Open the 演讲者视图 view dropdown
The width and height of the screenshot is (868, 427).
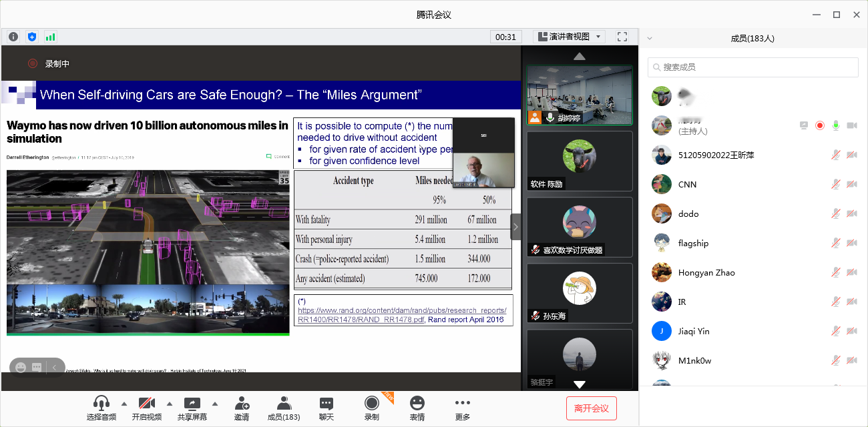(569, 37)
